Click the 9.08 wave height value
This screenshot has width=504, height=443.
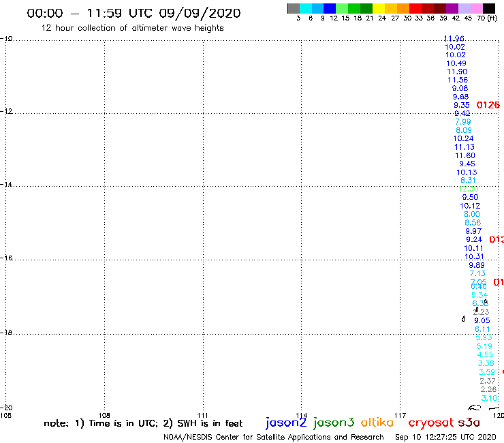[x=460, y=88]
